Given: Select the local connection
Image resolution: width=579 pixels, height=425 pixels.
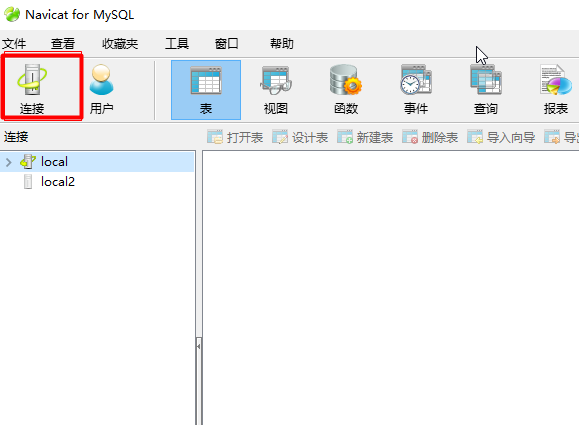Looking at the screenshot, I should [97, 162].
